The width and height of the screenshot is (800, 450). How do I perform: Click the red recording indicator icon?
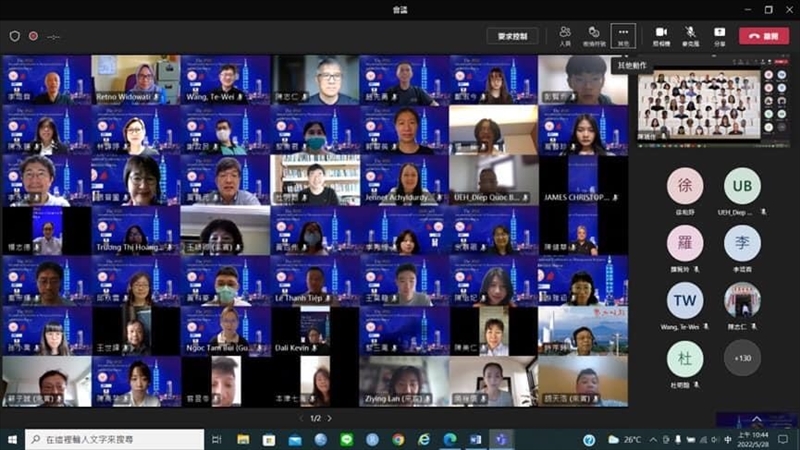pyautogui.click(x=33, y=36)
